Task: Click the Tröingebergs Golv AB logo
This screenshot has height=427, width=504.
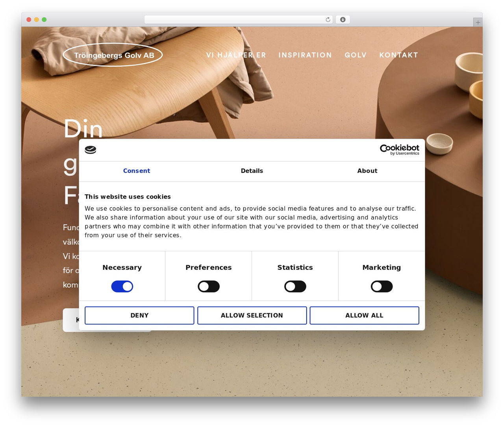Action: 113,55
